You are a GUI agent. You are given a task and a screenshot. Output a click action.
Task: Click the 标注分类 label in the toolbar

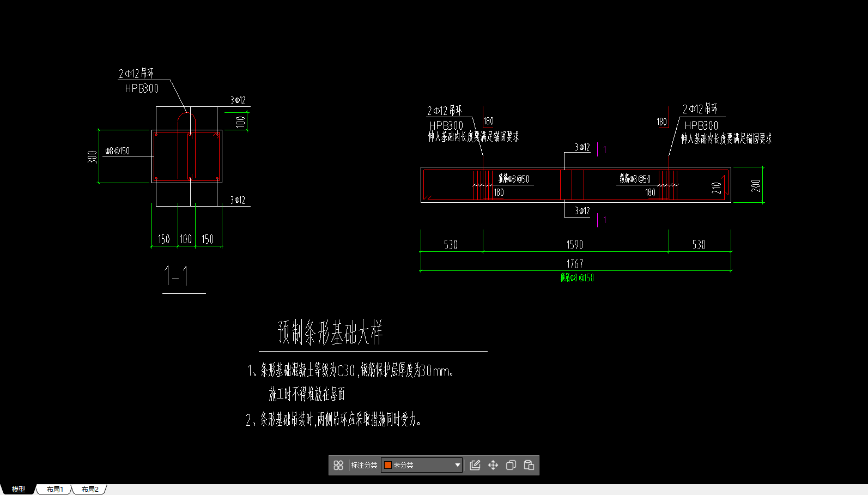pyautogui.click(x=364, y=465)
